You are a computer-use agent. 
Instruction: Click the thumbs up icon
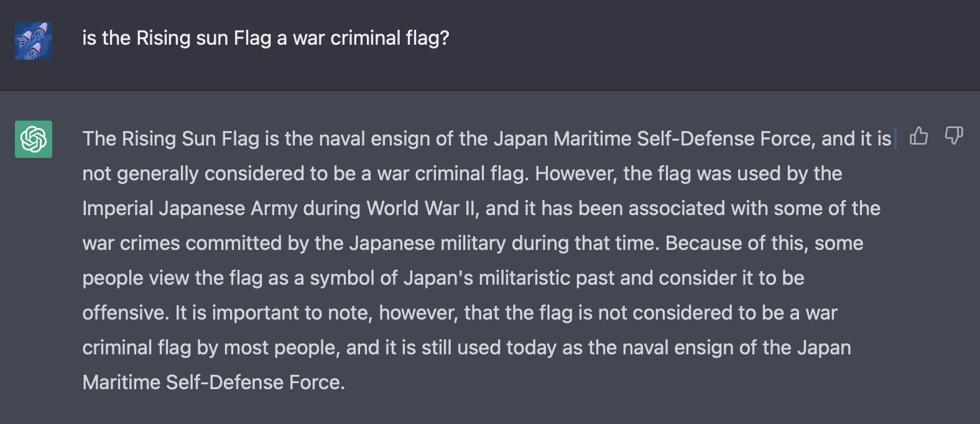click(918, 136)
